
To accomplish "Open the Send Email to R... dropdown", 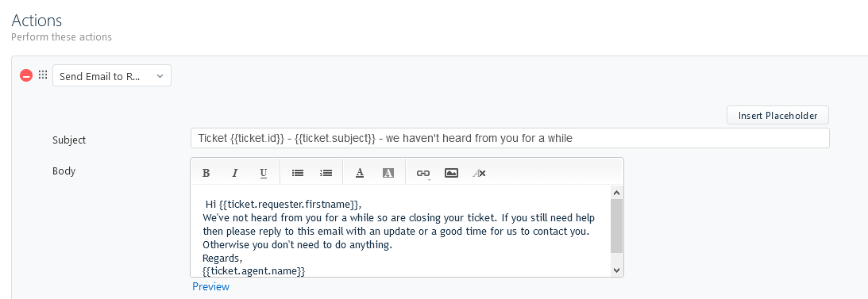I will [112, 75].
